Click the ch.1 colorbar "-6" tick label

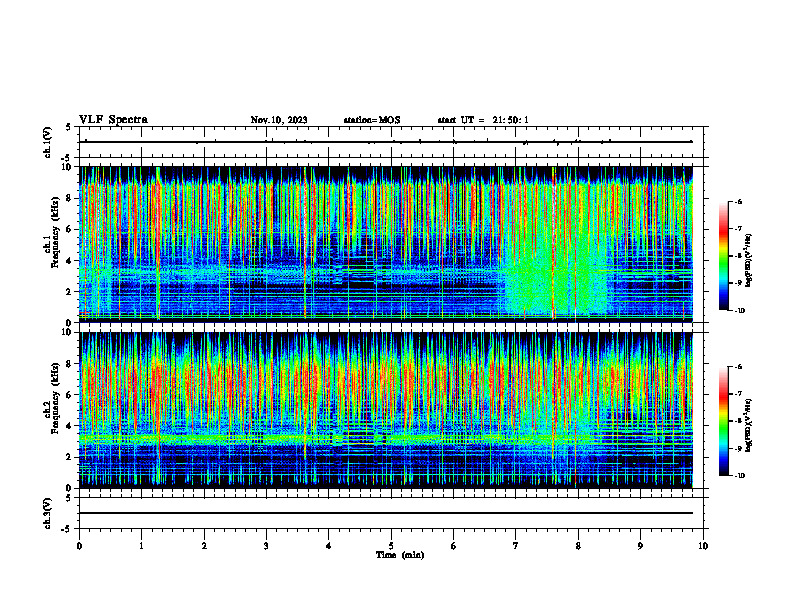pyautogui.click(x=738, y=201)
